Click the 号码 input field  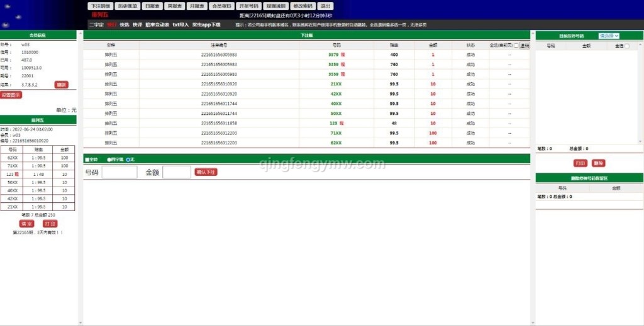(119, 172)
